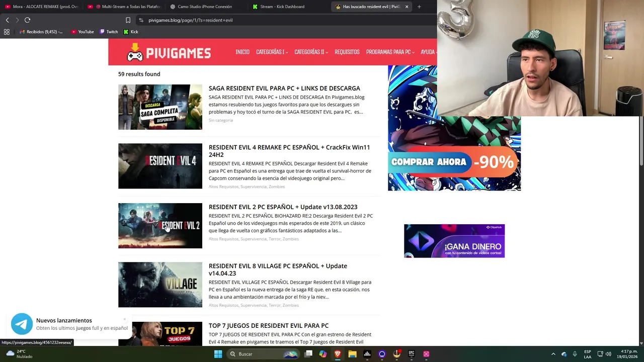644x362 pixels.
Task: Open RESIDENT EVIL 2 PC ESPAÑOL link
Action: (x=283, y=207)
